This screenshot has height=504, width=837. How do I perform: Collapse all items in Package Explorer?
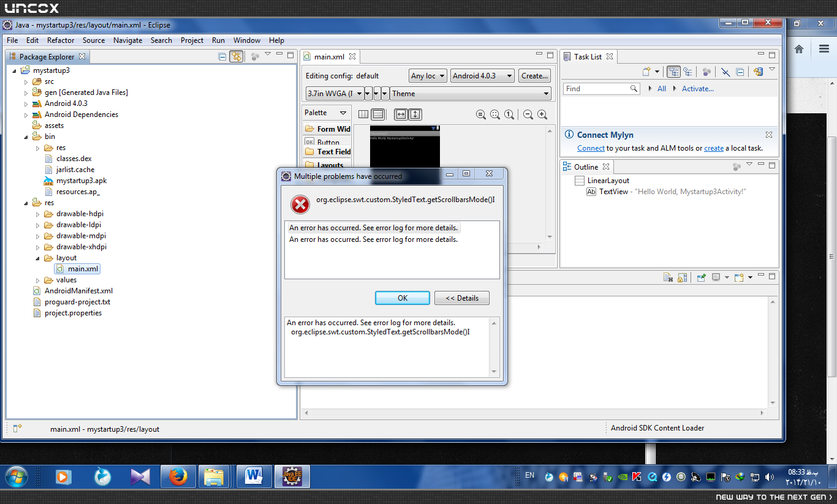222,56
